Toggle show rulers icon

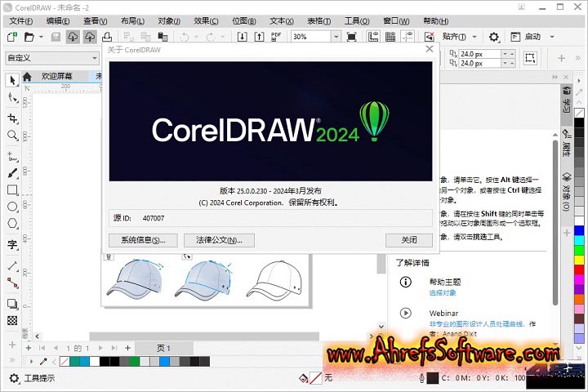373,37
